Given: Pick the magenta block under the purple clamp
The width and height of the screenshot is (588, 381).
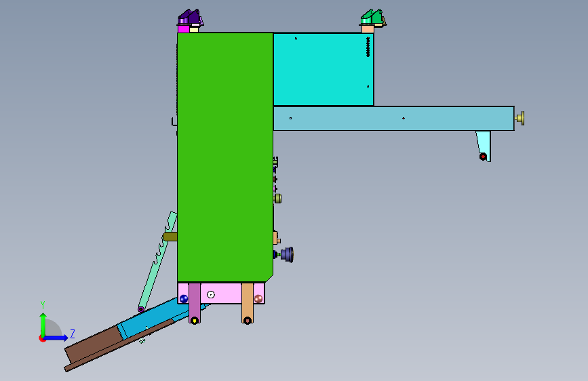Looking at the screenshot, I should (x=183, y=29).
